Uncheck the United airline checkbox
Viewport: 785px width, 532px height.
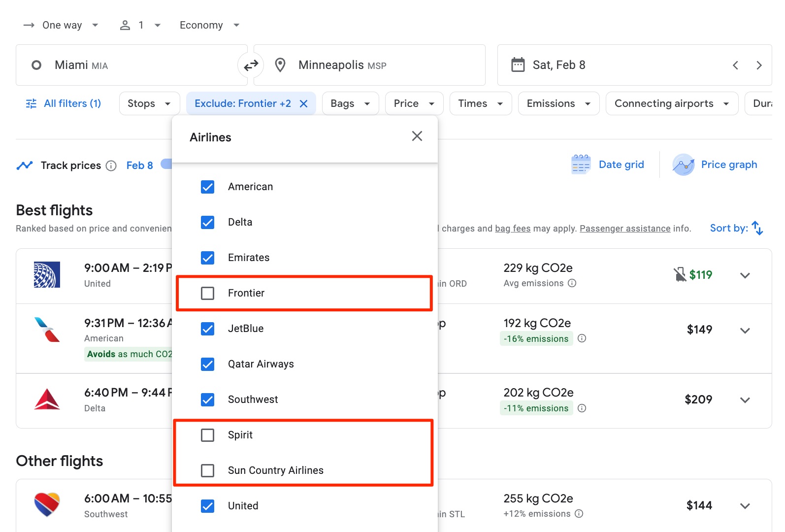[x=208, y=506]
